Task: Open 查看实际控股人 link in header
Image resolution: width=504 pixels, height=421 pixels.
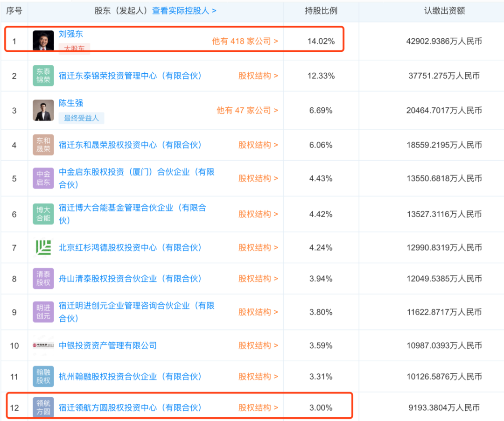Action: (x=184, y=11)
